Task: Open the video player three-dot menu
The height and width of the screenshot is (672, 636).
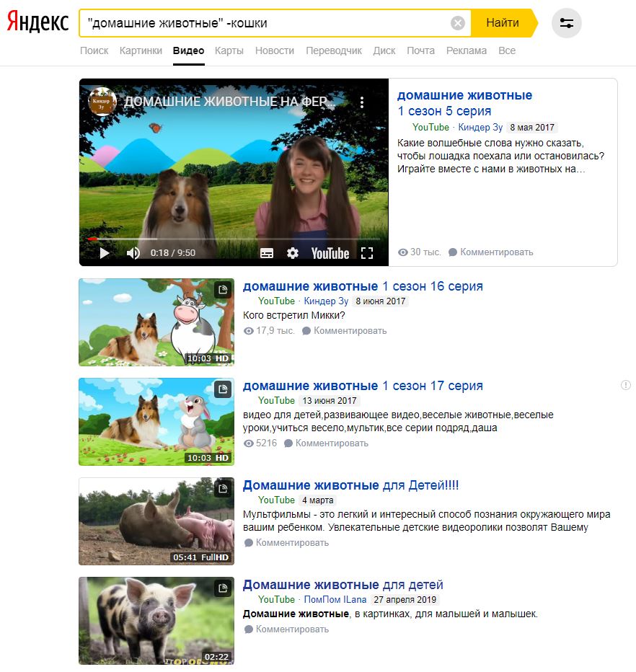Action: point(362,102)
